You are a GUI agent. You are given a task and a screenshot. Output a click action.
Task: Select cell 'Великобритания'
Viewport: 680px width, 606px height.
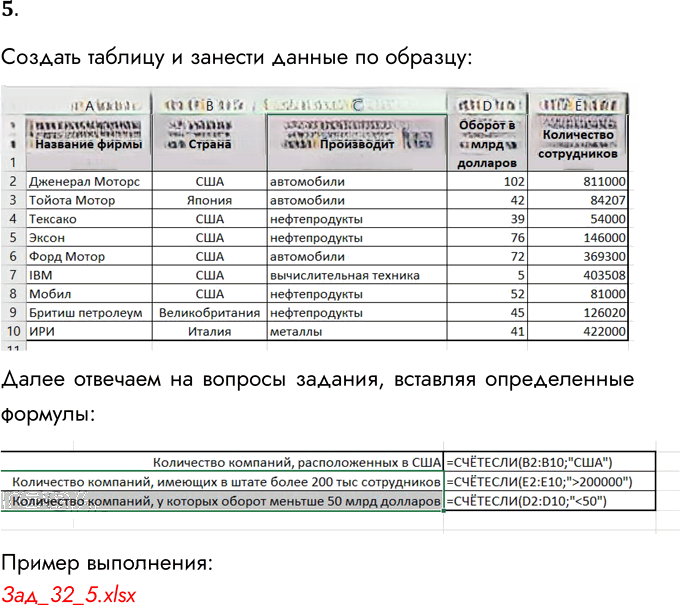coord(209,312)
